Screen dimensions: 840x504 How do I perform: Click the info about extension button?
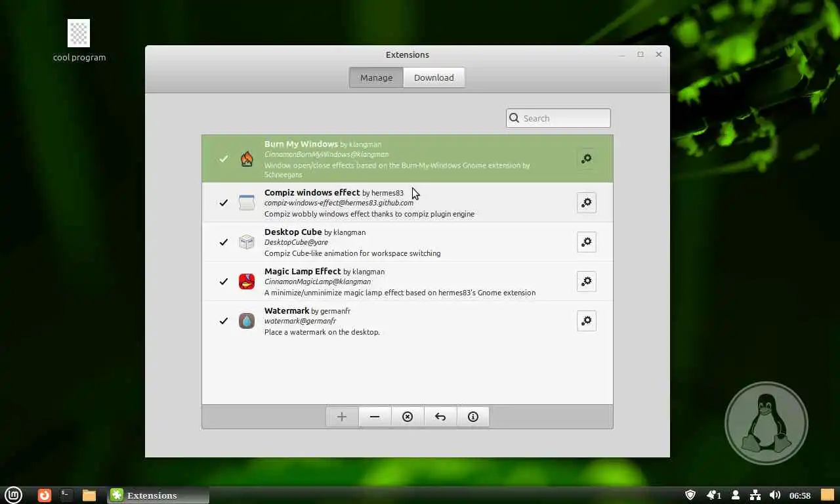coord(473,417)
